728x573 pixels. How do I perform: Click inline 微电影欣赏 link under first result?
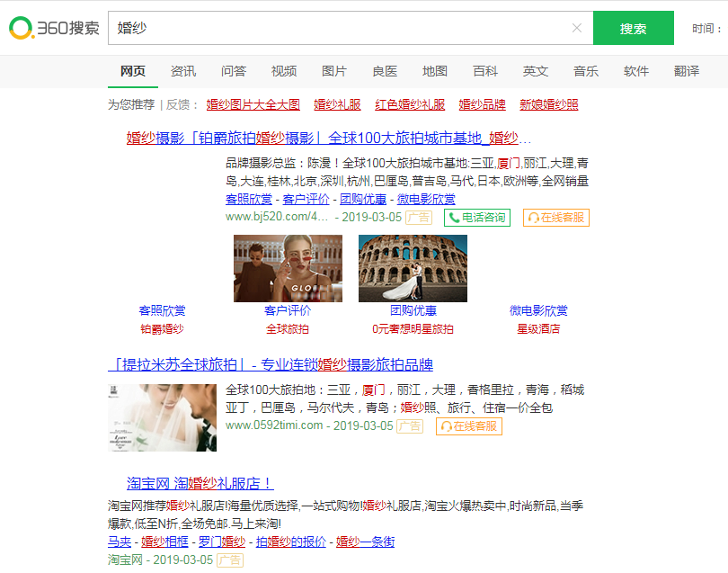coord(426,200)
